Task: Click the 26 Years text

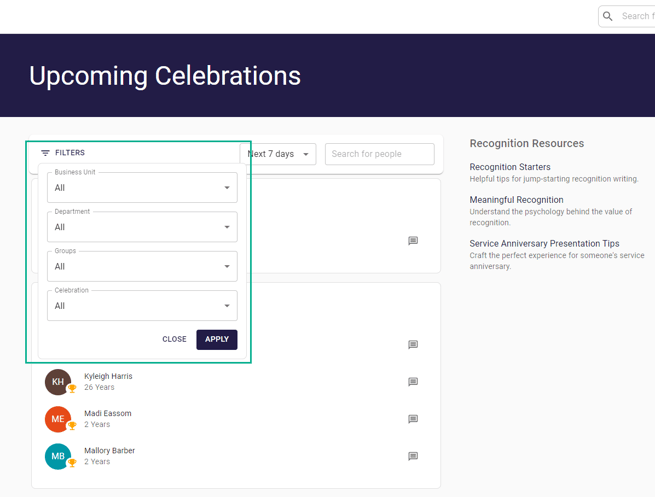Action: 99,387
